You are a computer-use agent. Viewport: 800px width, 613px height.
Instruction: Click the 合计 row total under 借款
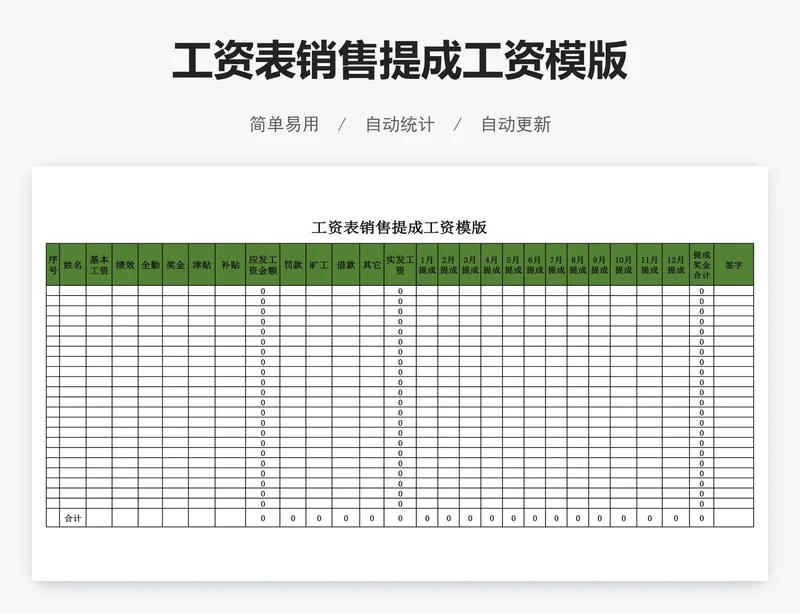(x=346, y=518)
